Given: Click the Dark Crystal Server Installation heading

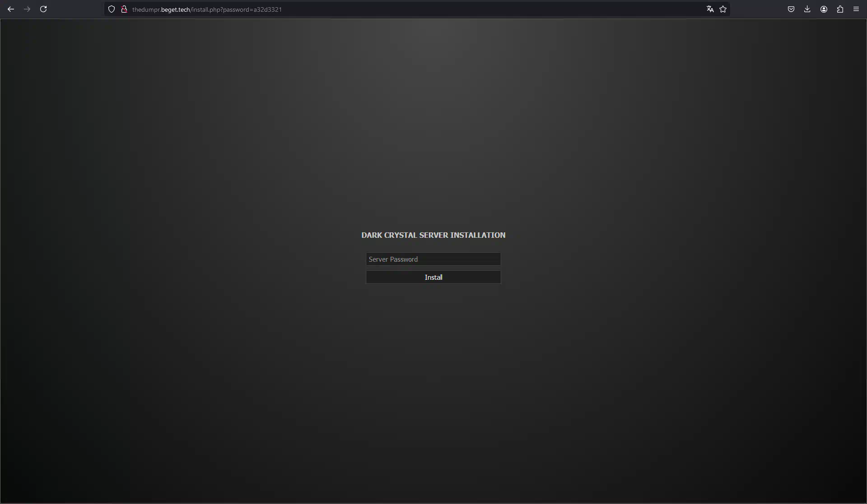Looking at the screenshot, I should point(433,235).
